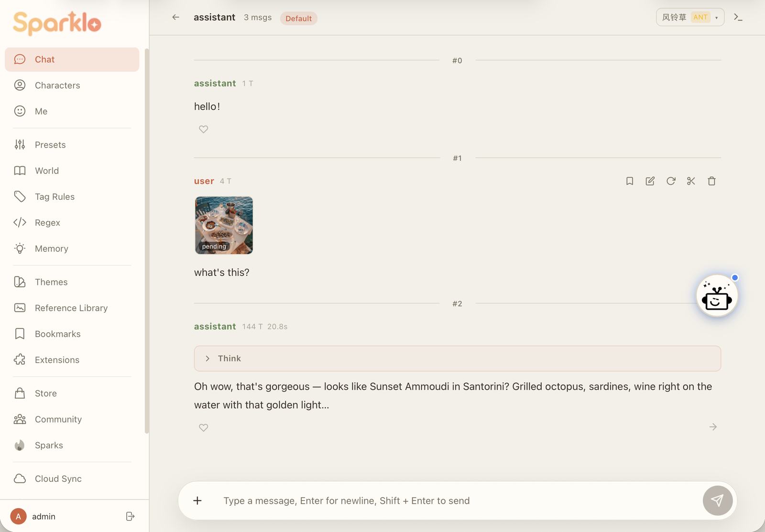Regenerate from the user message
The height and width of the screenshot is (532, 765).
pyautogui.click(x=671, y=181)
